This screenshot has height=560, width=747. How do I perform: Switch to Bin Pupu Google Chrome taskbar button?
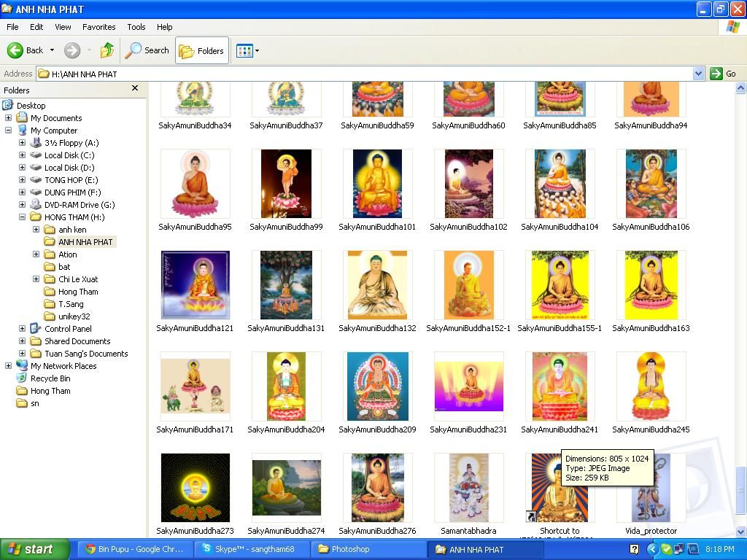click(134, 550)
